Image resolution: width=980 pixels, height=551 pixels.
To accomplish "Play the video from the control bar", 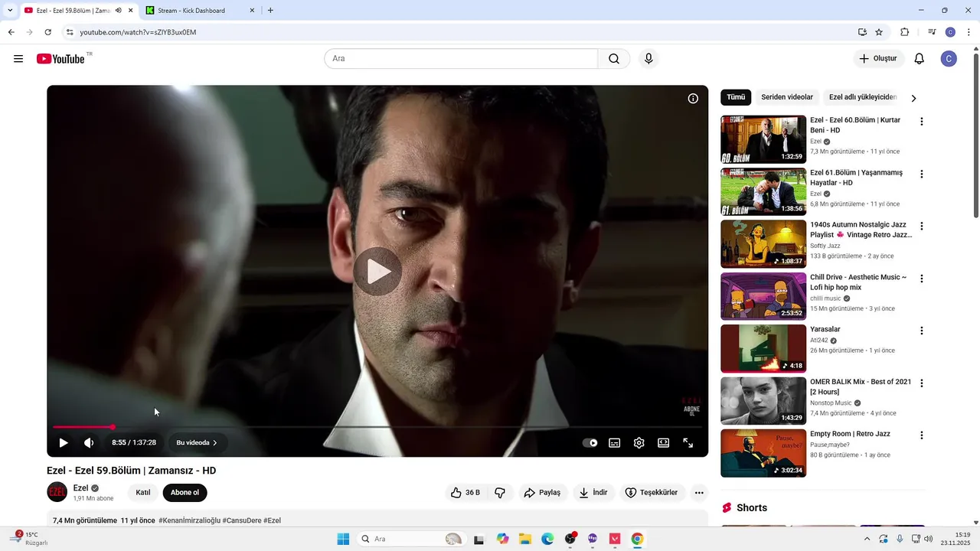I will (64, 442).
